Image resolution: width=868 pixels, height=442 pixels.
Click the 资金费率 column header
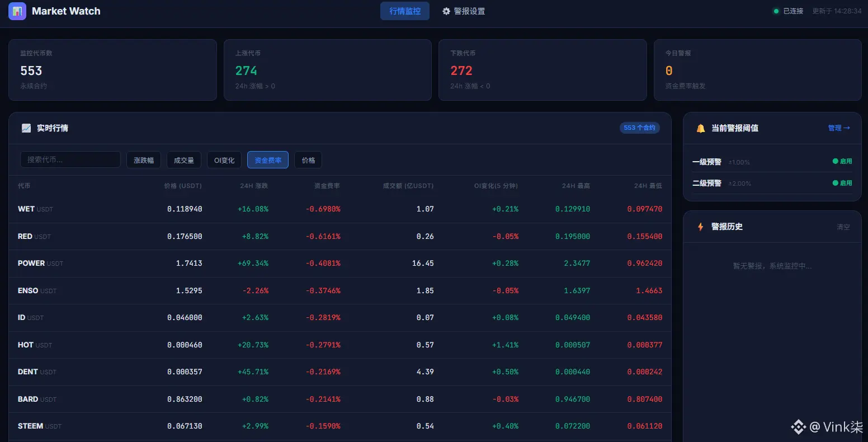327,186
